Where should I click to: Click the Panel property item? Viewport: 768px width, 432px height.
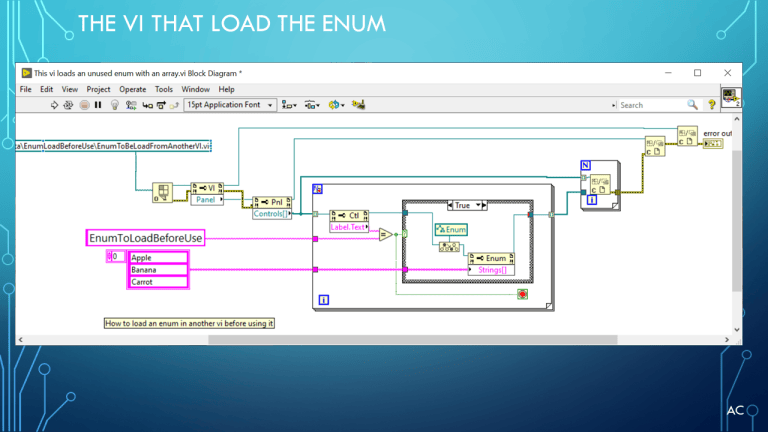coord(207,200)
